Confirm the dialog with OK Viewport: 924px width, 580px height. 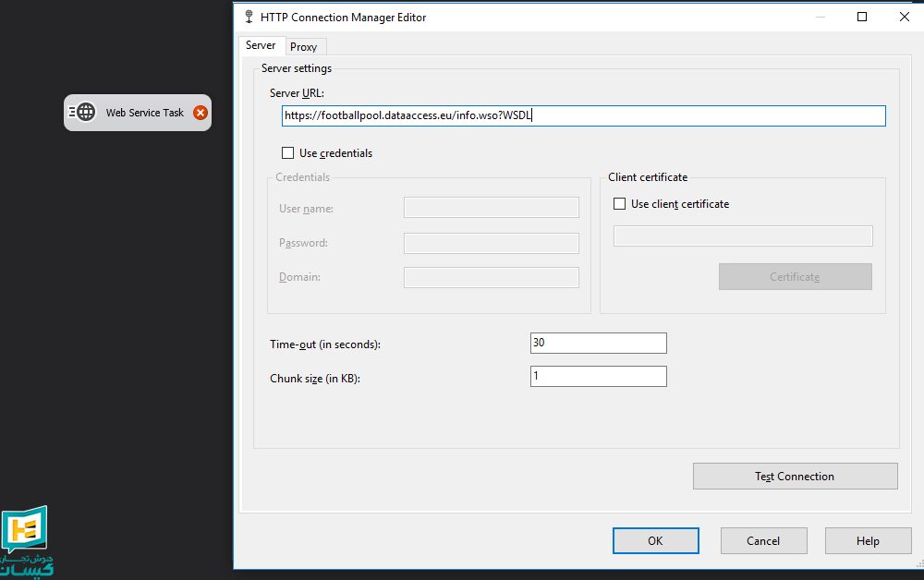pos(655,540)
